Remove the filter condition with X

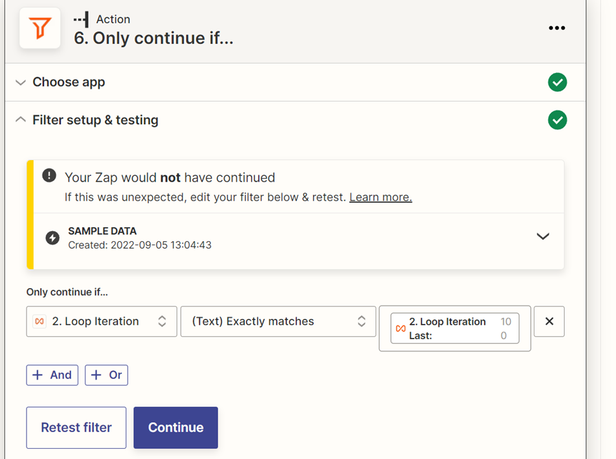point(549,321)
